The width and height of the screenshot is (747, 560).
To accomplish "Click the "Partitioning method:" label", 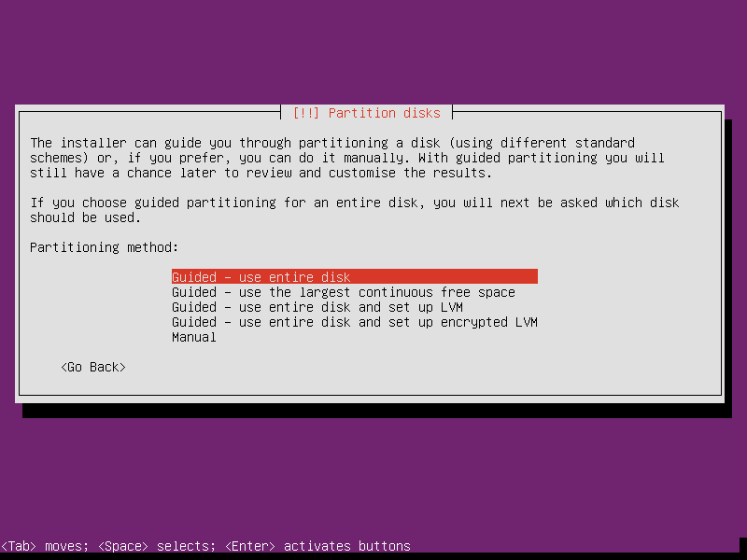I will coord(105,247).
